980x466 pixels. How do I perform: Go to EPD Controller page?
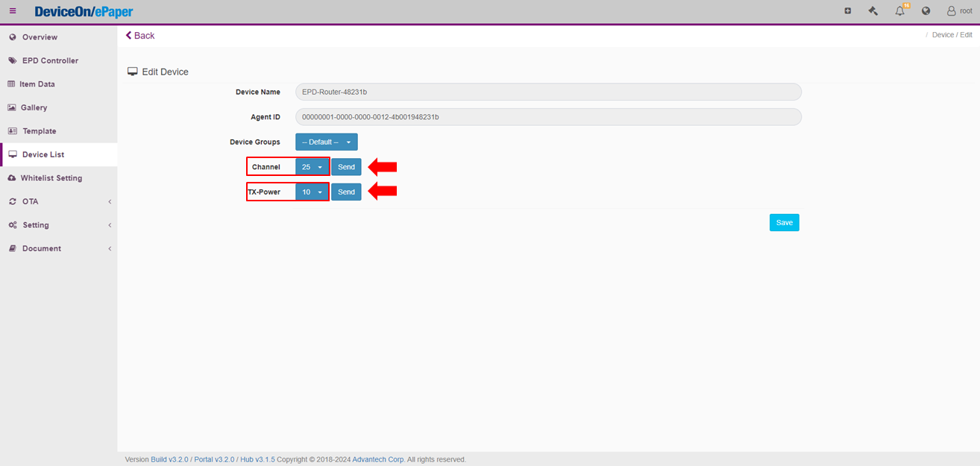[x=49, y=60]
